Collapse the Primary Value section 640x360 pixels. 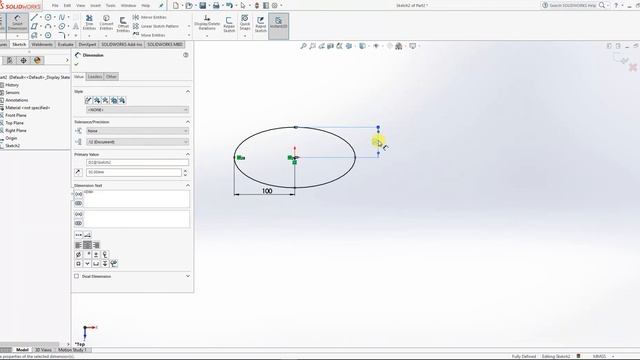[188, 154]
